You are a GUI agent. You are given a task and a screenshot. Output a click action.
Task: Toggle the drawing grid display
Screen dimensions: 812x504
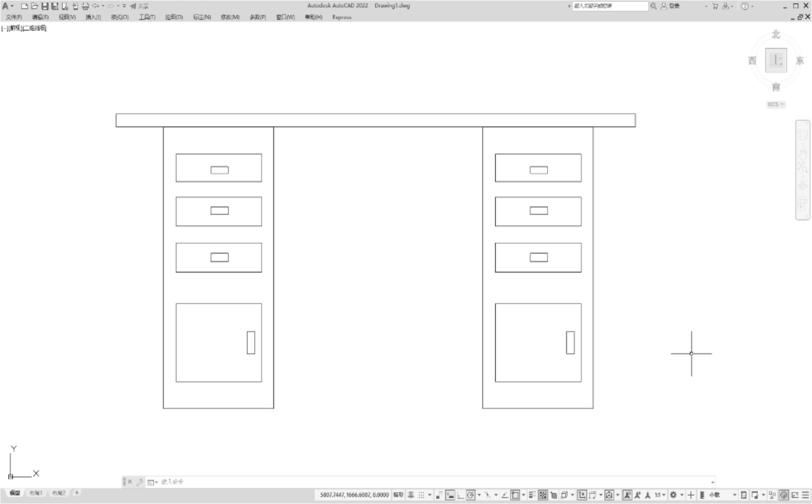pos(411,495)
